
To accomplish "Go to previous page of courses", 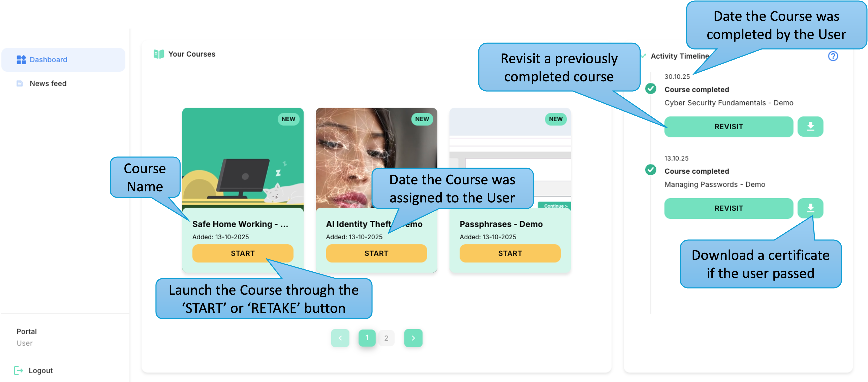I will [x=340, y=338].
